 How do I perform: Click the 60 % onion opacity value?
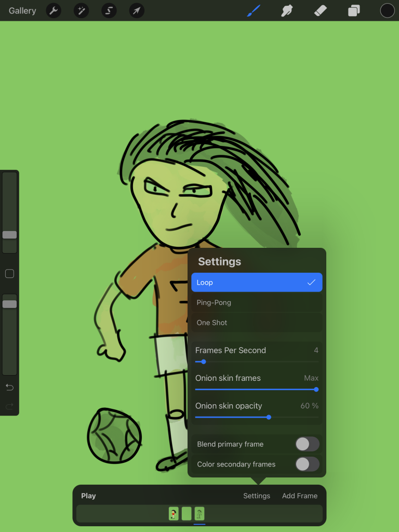tap(310, 405)
